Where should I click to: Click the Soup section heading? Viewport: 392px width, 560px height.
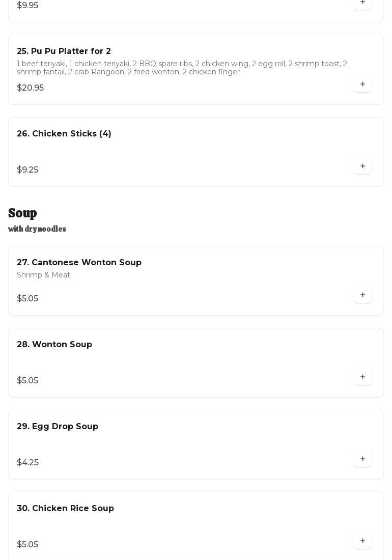coord(22,213)
